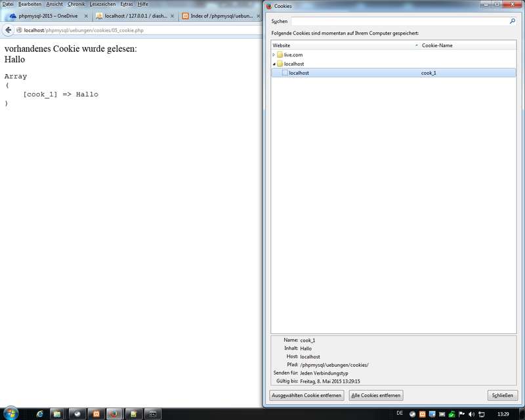Select the localhost cook_1 cookie row
The image size is (525, 420).
(393, 73)
